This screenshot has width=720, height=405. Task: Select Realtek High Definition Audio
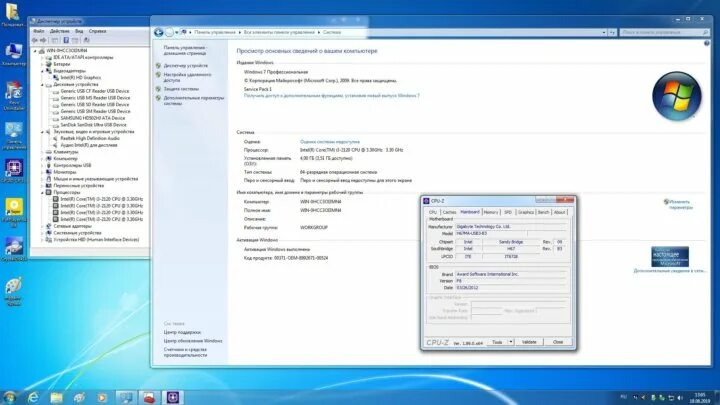click(90, 138)
